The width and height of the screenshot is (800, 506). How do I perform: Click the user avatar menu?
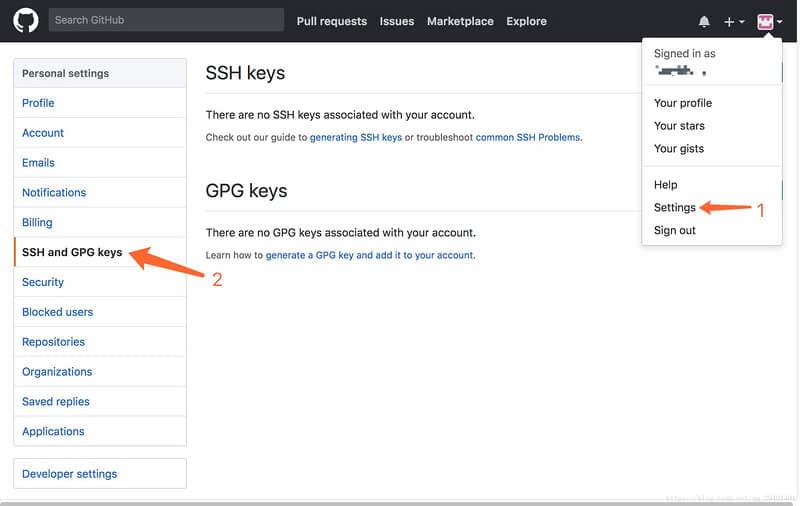769,21
